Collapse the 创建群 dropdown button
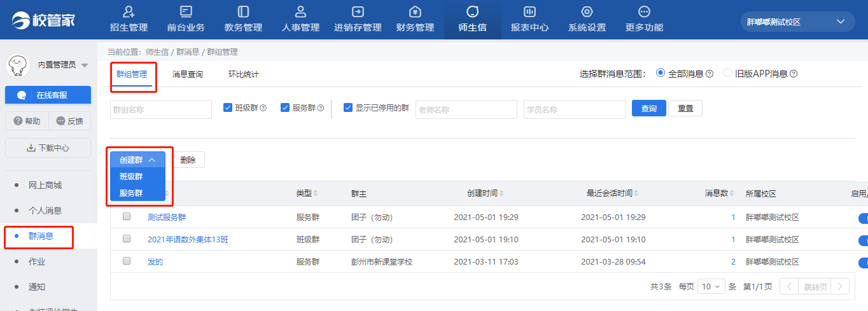This screenshot has width=868, height=311. [x=137, y=160]
